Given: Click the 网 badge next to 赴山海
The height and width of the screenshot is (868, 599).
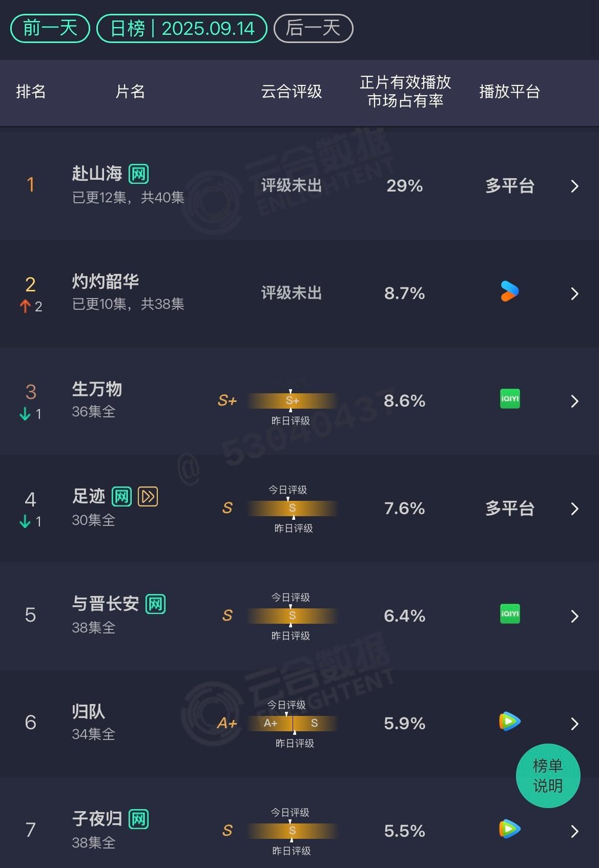Looking at the screenshot, I should pos(138,174).
